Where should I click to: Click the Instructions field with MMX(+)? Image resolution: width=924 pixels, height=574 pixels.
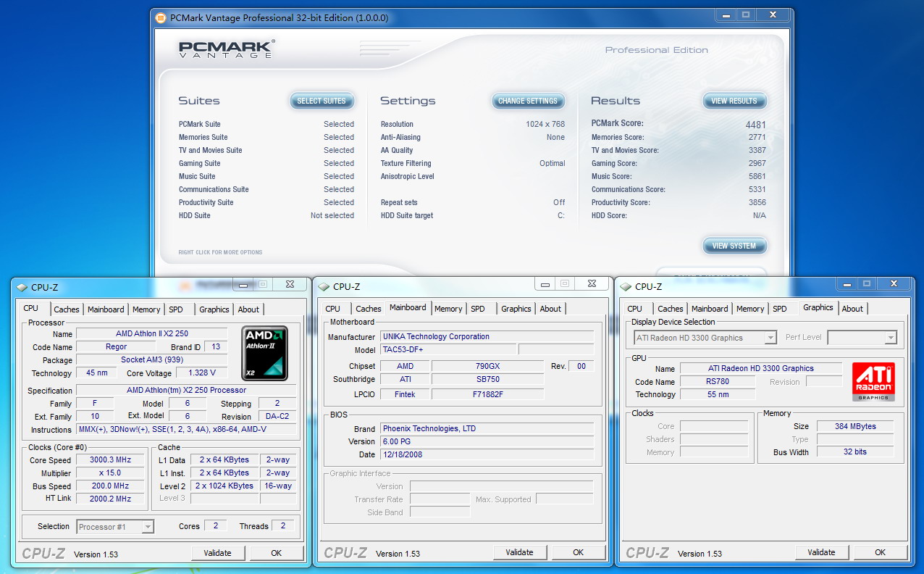(x=187, y=430)
